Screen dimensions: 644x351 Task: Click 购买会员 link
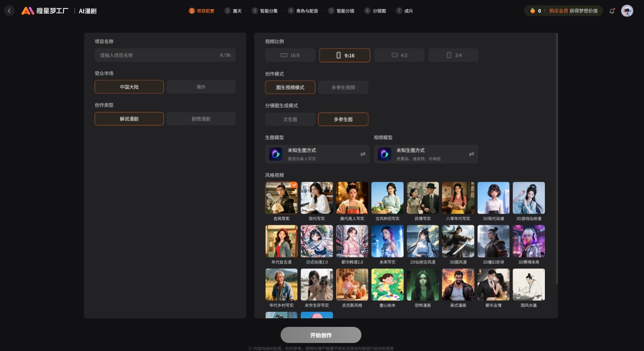(x=558, y=11)
